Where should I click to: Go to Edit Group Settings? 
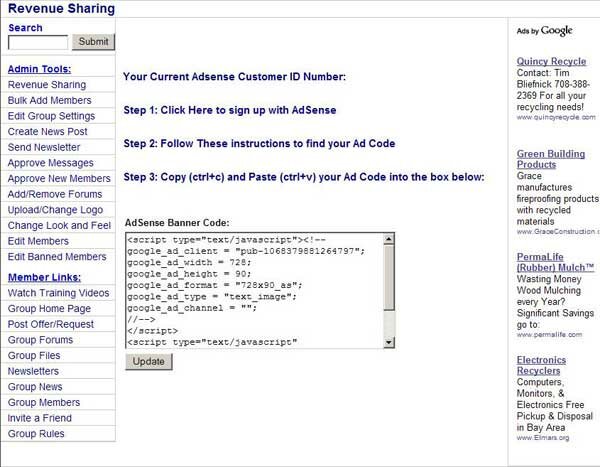point(51,116)
